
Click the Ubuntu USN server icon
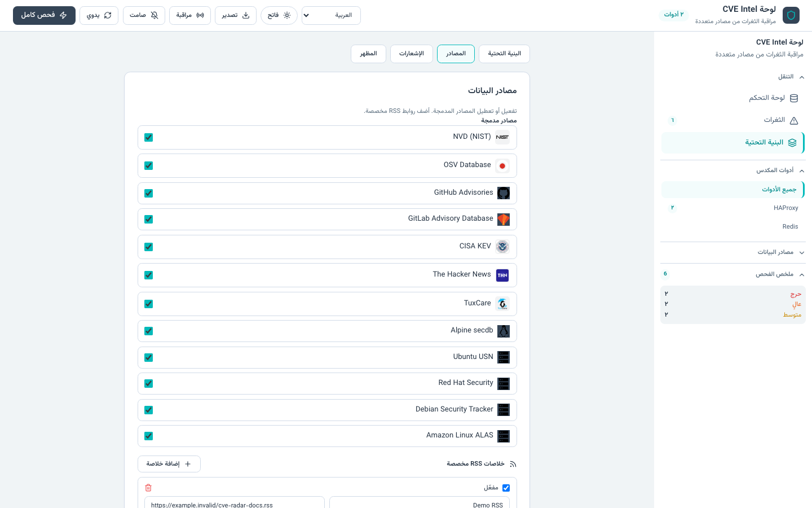tap(504, 357)
